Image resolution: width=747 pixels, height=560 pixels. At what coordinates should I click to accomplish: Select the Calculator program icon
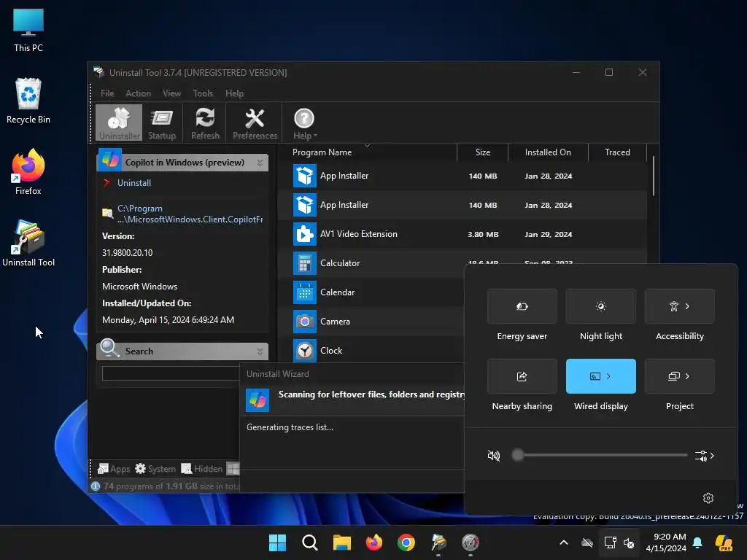pyautogui.click(x=304, y=263)
